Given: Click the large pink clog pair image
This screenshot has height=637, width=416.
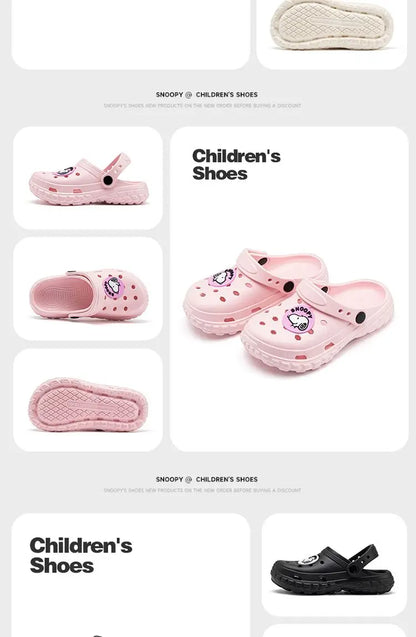Looking at the screenshot, I should (x=288, y=310).
